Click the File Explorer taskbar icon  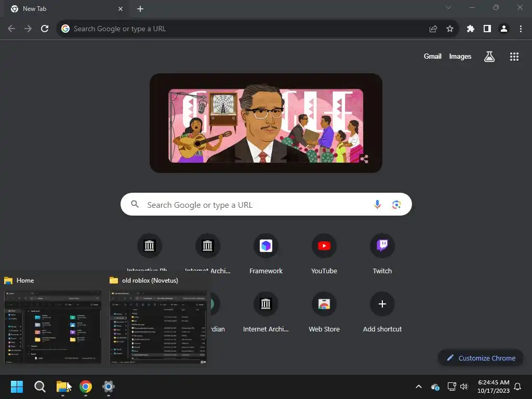click(63, 387)
